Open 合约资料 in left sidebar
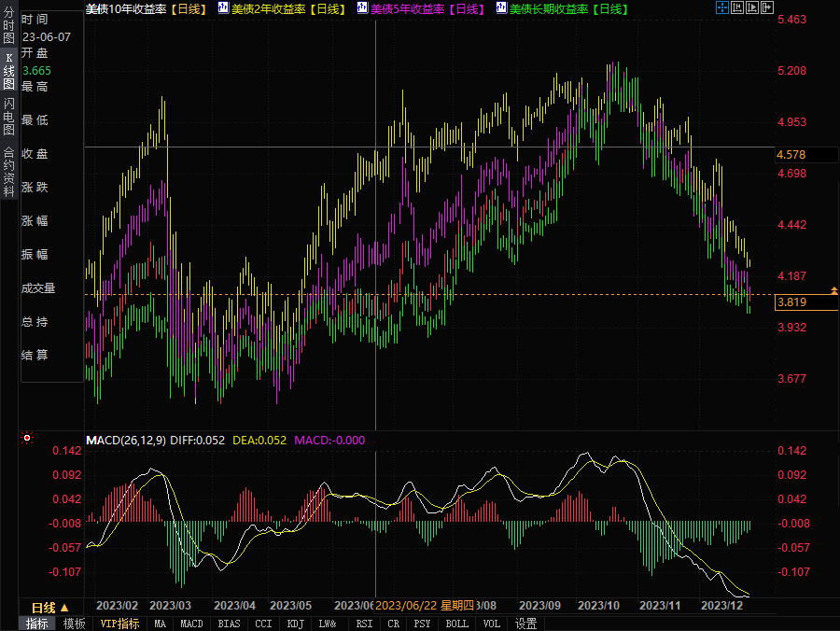Screen dimensions: 840x631 coord(8,172)
